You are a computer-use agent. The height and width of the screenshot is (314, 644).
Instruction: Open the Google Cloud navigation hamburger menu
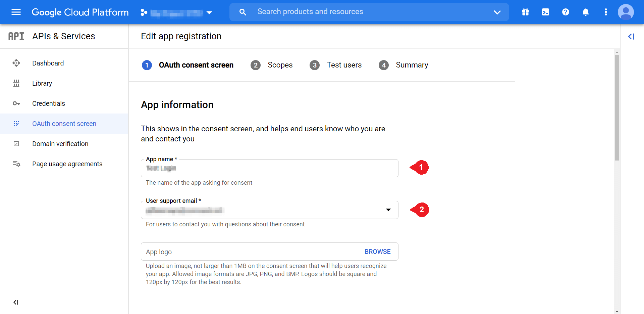[x=16, y=12]
